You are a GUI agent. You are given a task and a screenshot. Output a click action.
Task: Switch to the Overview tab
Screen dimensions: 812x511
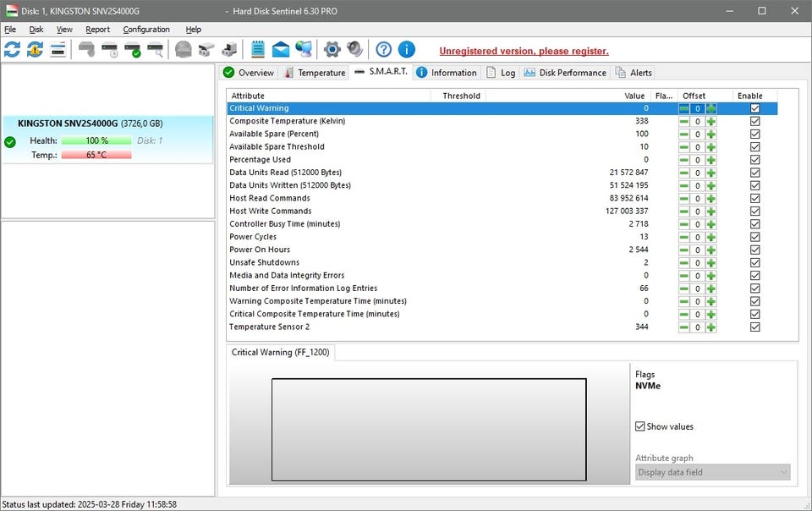point(249,73)
